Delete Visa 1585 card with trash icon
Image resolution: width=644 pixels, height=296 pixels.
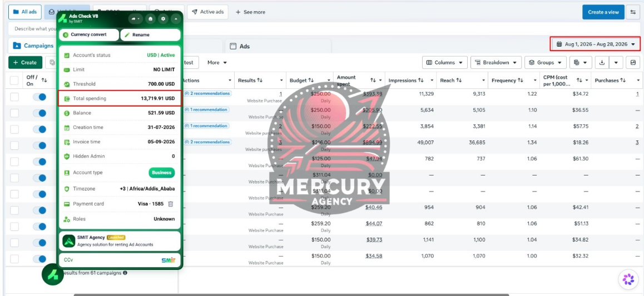(x=170, y=204)
